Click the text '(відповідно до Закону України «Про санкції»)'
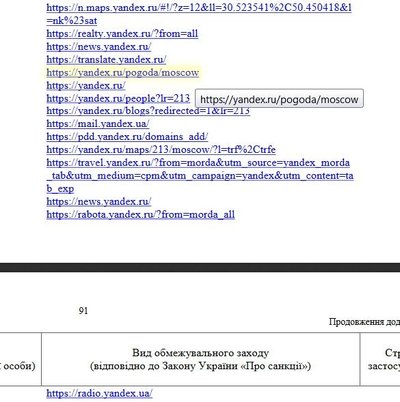 pos(201,366)
